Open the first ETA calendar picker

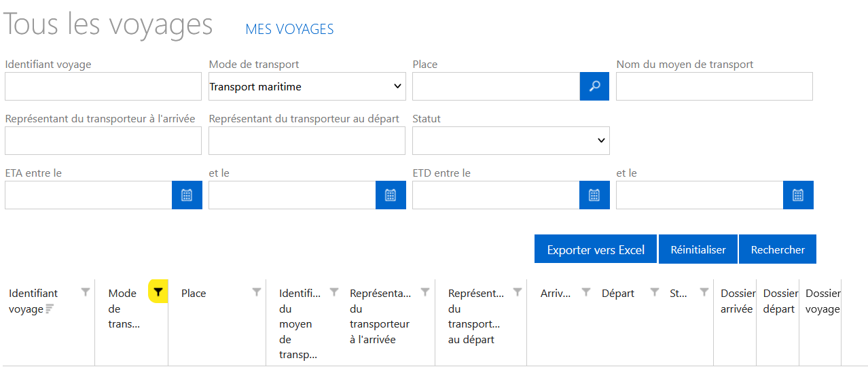coord(187,195)
